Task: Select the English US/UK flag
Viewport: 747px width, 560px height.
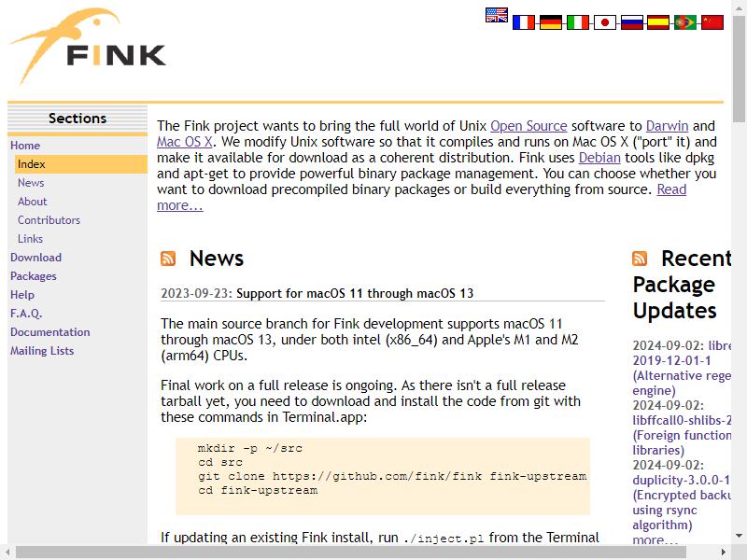Action: click(497, 15)
